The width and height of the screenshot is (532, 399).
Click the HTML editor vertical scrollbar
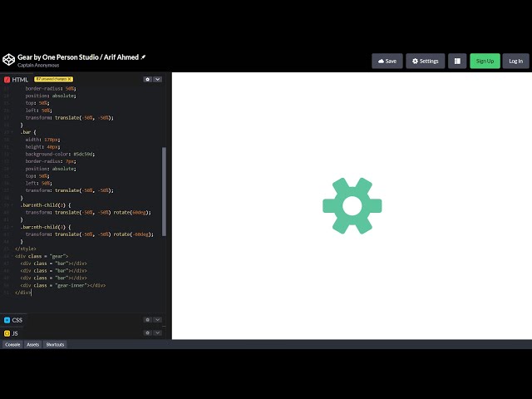click(x=165, y=192)
